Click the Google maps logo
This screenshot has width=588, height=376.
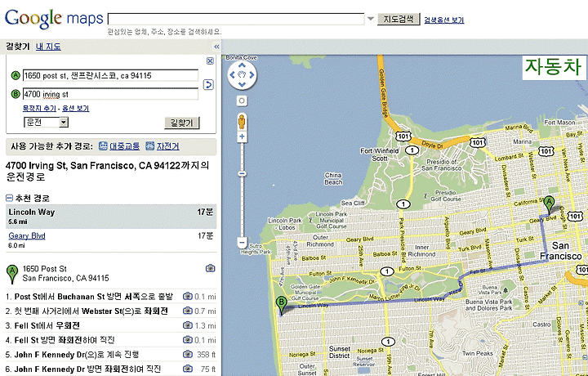tap(54, 19)
